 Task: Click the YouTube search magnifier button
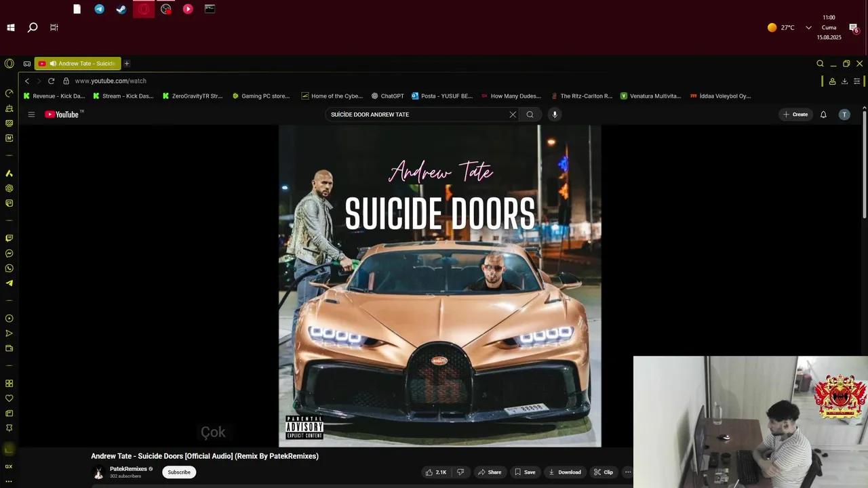(x=530, y=115)
